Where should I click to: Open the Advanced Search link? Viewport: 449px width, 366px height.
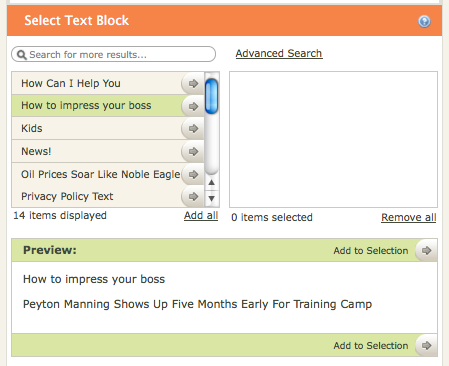[279, 53]
